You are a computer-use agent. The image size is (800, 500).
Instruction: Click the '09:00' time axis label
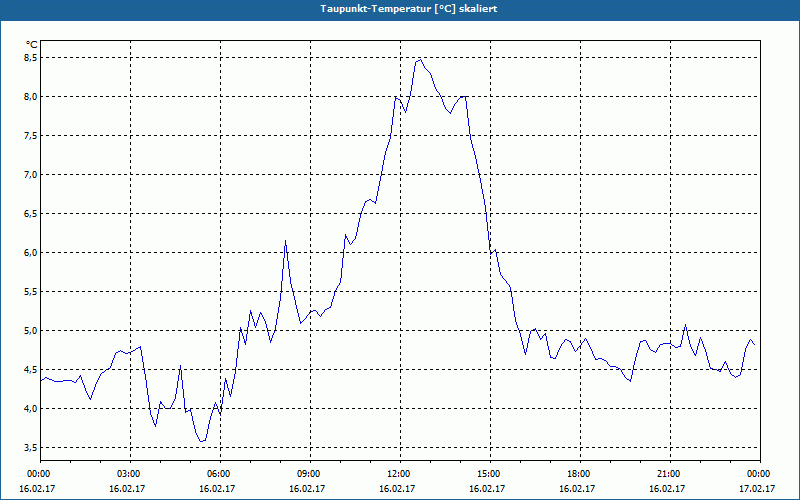(310, 474)
